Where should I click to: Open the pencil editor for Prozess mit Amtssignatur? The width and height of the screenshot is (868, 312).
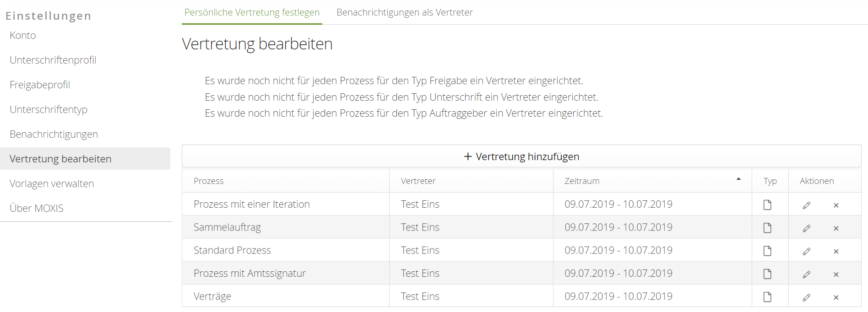[x=807, y=274]
